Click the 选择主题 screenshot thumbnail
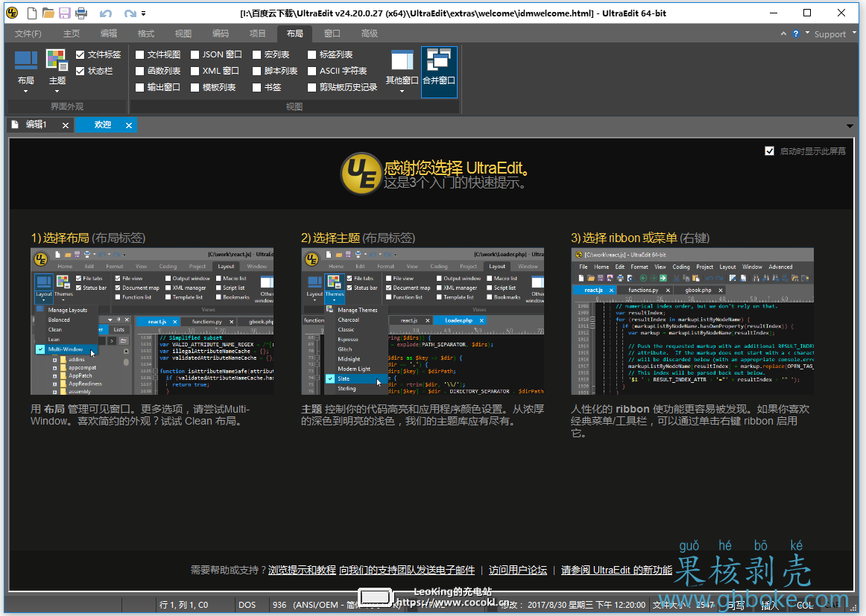Viewport: 866px width, 616px height. pos(423,321)
